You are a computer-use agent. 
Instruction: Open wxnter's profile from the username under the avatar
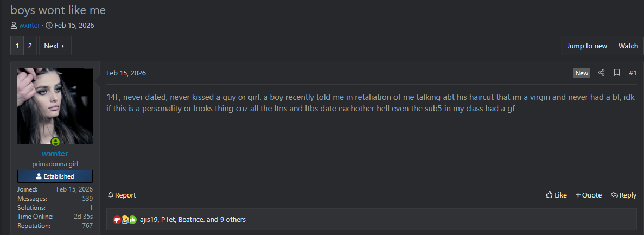click(x=55, y=154)
